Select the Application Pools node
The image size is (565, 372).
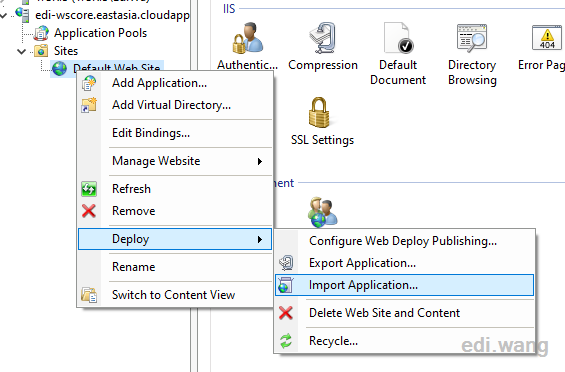pyautogui.click(x=100, y=33)
